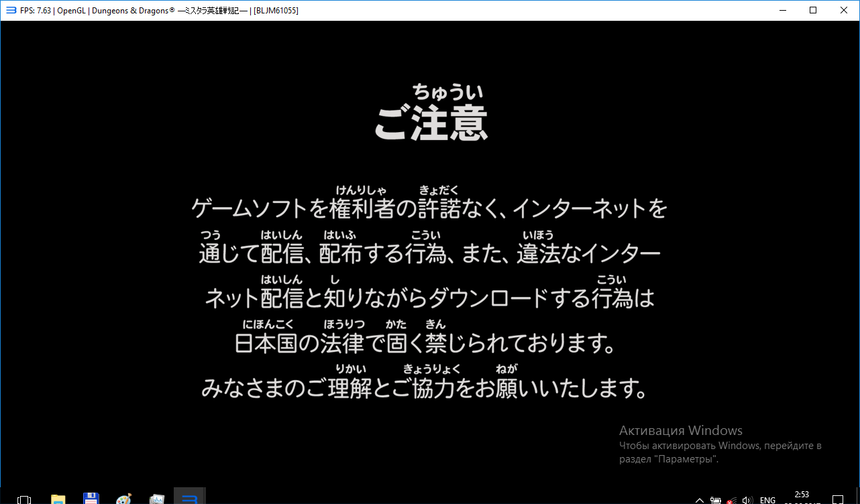860x504 pixels.
Task: Click the ご注意 heading
Action: 431,123
